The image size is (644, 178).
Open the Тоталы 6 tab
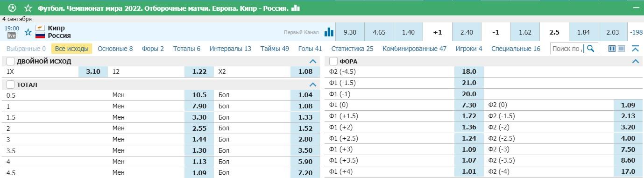187,49
